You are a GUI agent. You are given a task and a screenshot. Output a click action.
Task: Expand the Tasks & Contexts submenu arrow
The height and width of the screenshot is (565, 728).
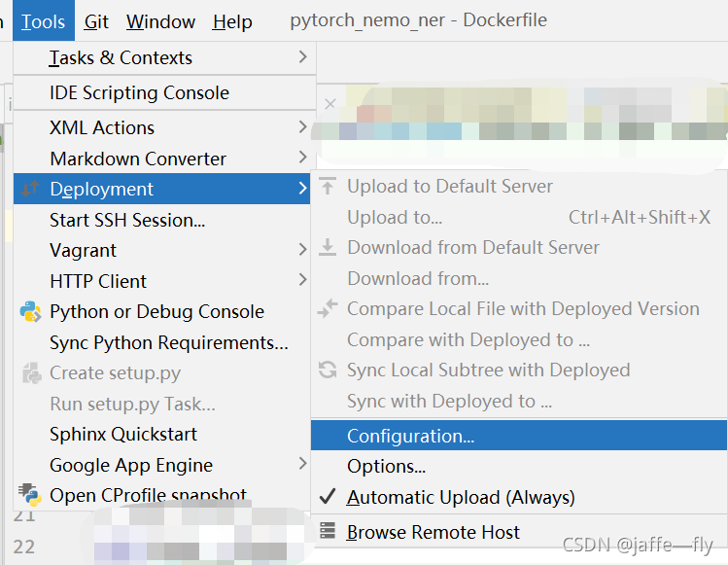click(x=302, y=58)
